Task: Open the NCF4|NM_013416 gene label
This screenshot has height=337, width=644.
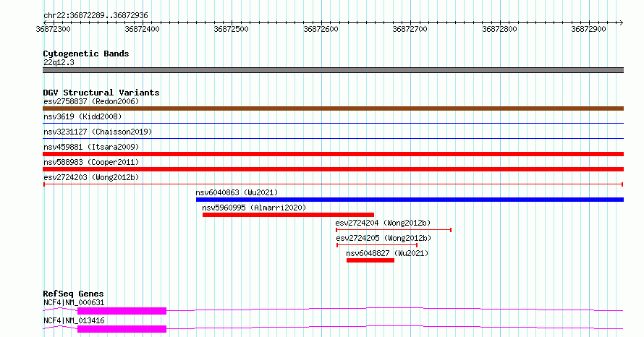Action: [x=74, y=320]
